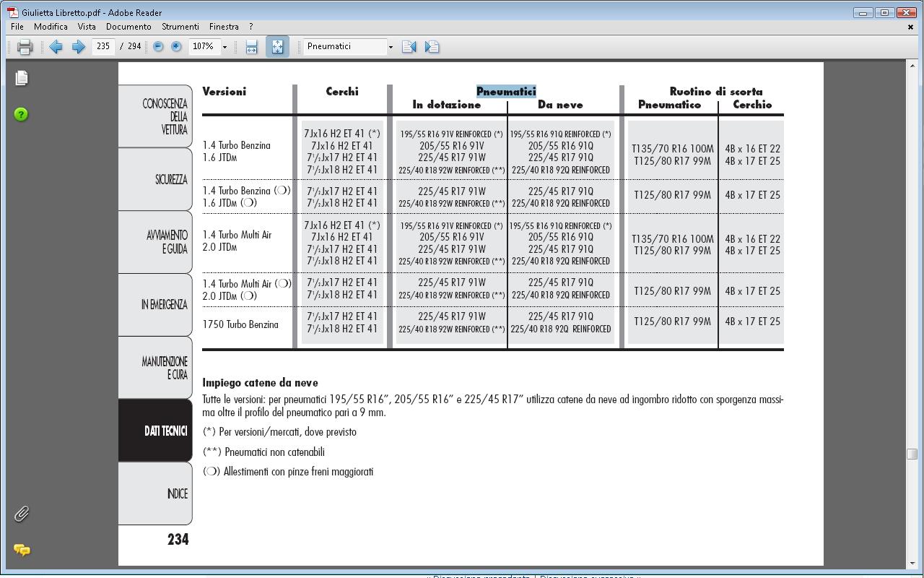Screen dimensions: 924x578
Task: Open the Find box options dropdown arrow
Action: (x=391, y=47)
